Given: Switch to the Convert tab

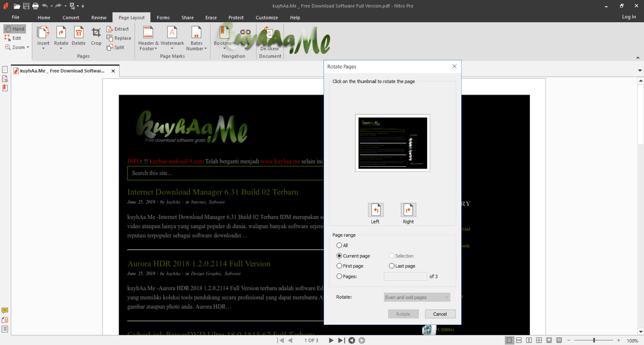Looking at the screenshot, I should (71, 18).
